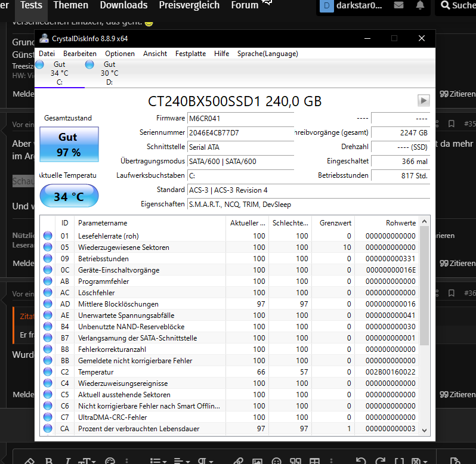Select Unerwartete Spannungsabfälle row
Image resolution: width=476 pixels, height=464 pixels.
coord(230,315)
